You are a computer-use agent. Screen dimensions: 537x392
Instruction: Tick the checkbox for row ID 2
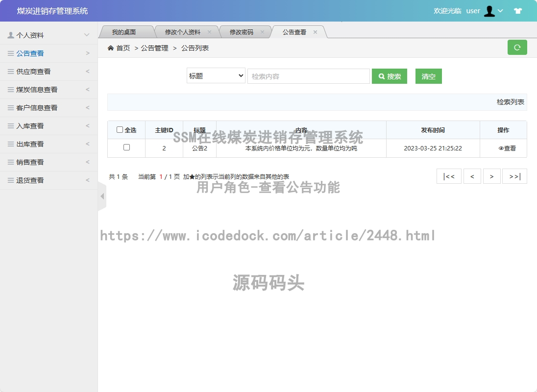pos(126,147)
